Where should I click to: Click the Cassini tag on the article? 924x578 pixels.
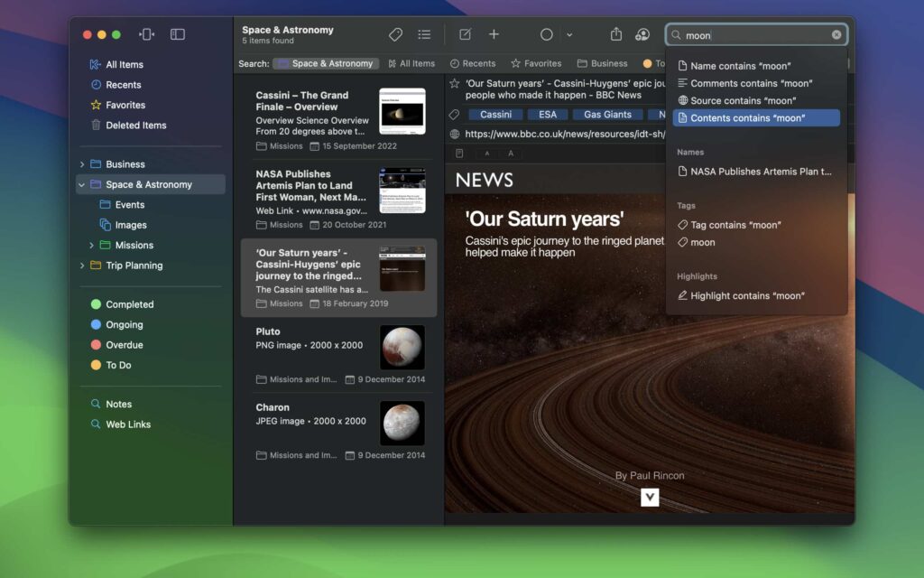pyautogui.click(x=494, y=115)
